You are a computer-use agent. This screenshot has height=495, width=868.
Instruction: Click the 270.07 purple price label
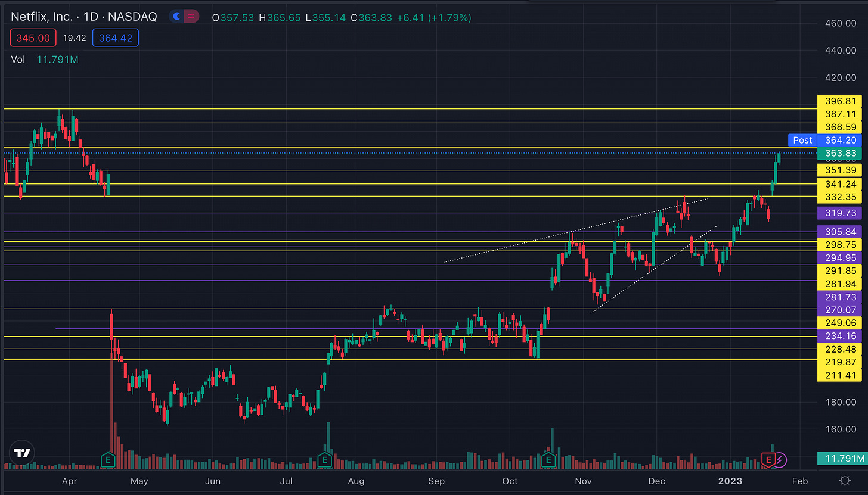[841, 310]
